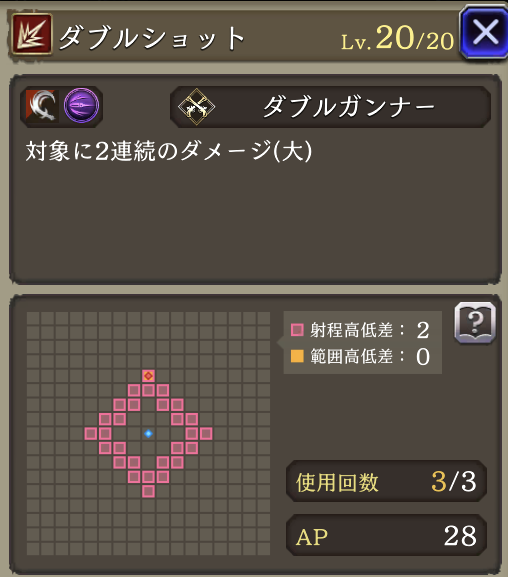Select the orange diamond target tile

point(148,376)
